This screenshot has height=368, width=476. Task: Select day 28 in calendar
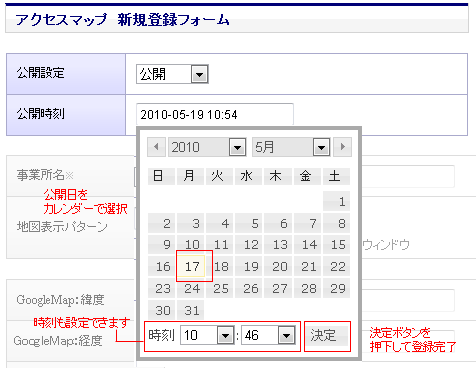[x=307, y=288]
